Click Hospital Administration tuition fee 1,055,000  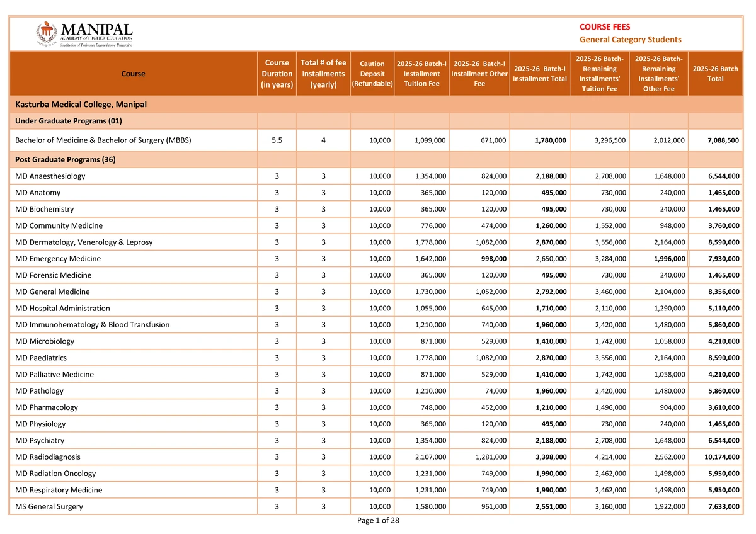point(431,308)
